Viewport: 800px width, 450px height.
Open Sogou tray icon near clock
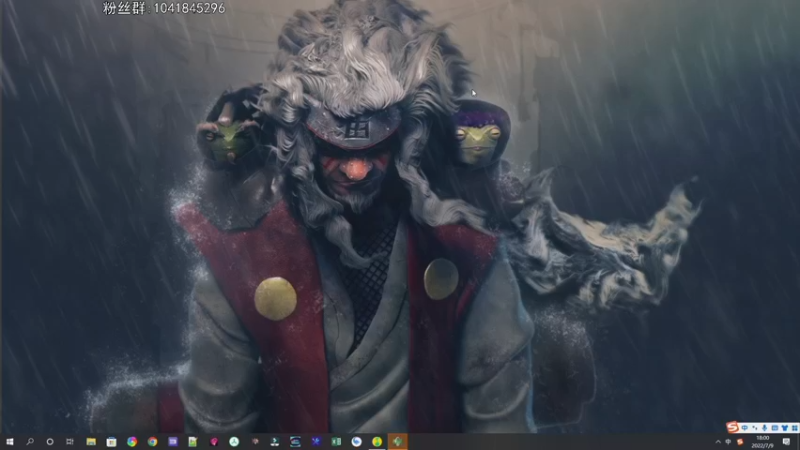pyautogui.click(x=740, y=442)
